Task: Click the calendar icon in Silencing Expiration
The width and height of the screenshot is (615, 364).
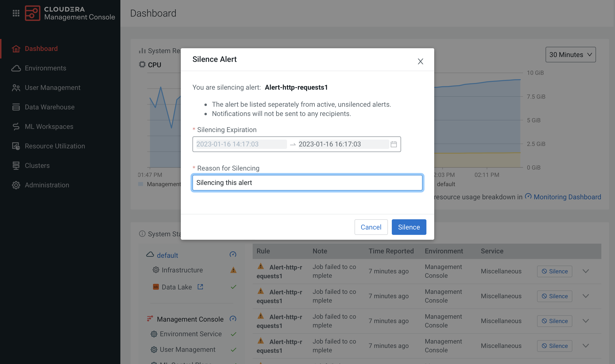Action: 394,144
